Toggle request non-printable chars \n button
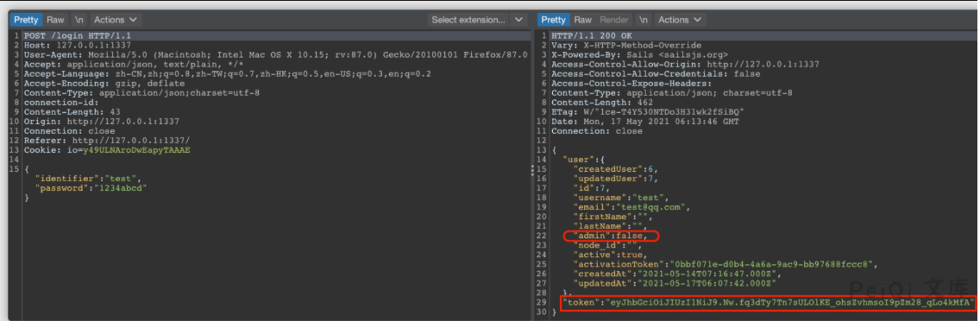This screenshot has width=980, height=321. [79, 20]
